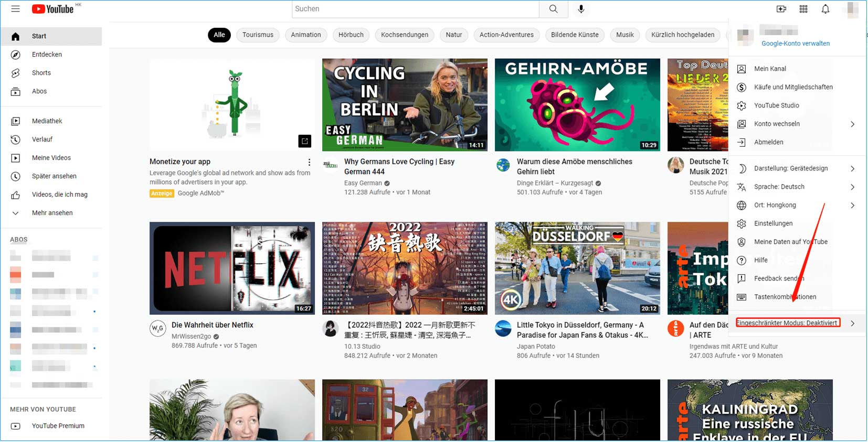Image resolution: width=868 pixels, height=442 pixels.
Task: Open Hilfe from account menu
Action: click(797, 260)
